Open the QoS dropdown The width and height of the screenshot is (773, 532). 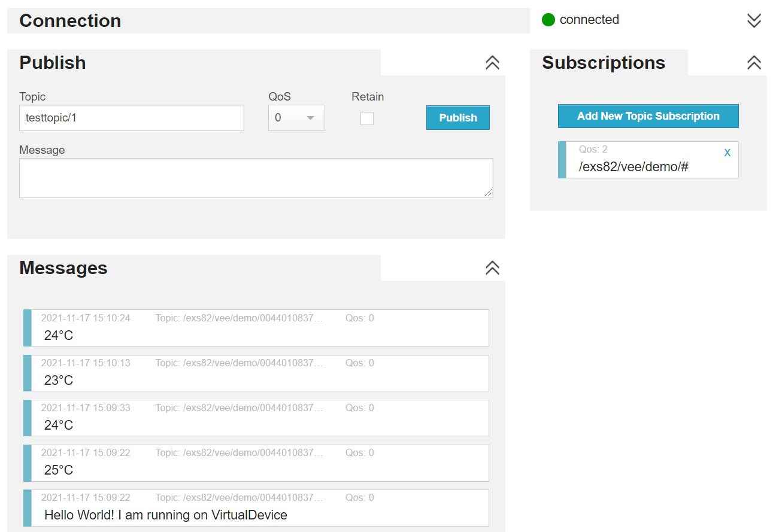coord(296,118)
